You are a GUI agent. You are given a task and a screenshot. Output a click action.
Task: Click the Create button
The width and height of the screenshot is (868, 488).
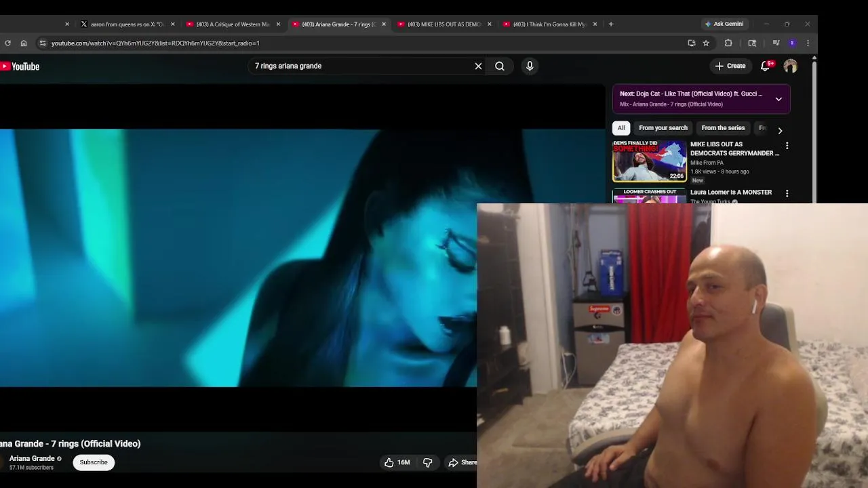(x=730, y=66)
